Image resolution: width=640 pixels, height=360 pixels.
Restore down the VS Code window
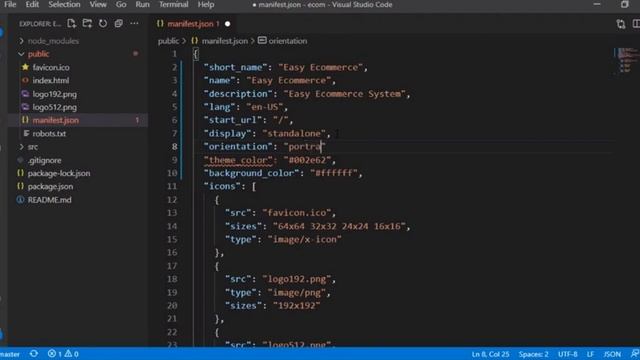[624, 4]
